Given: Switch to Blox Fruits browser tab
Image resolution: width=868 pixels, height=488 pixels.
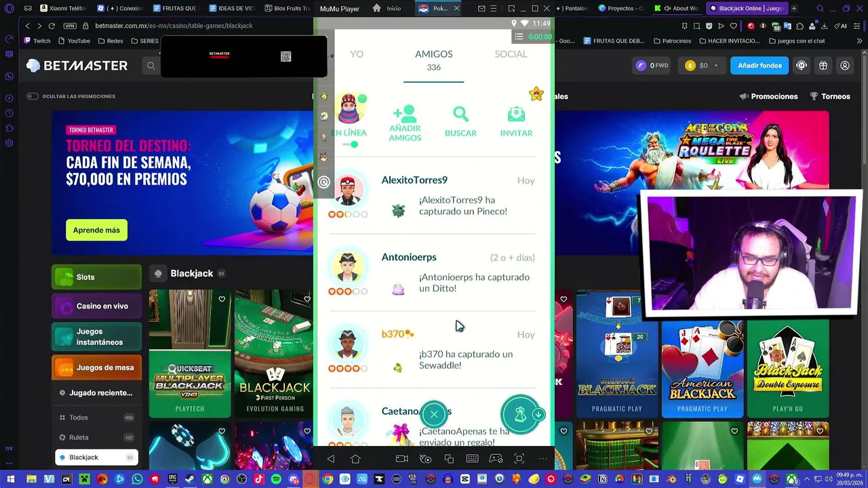Looking at the screenshot, I should tap(286, 9).
